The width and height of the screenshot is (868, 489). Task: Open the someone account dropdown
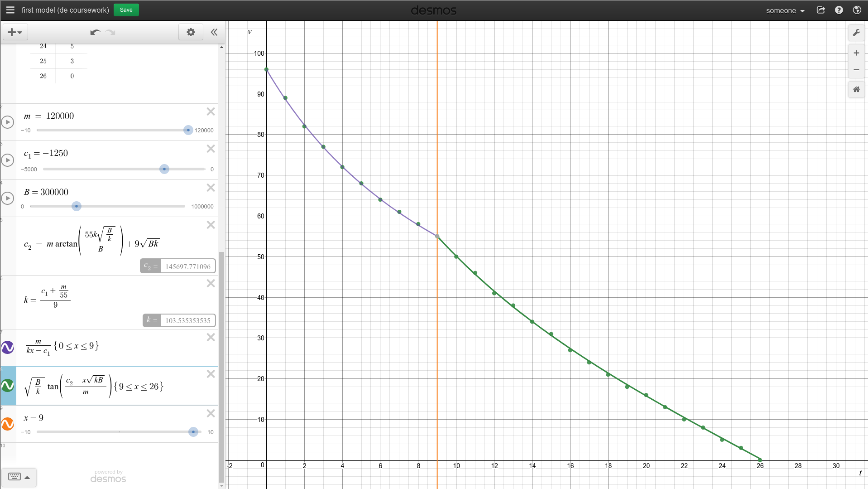[x=785, y=10]
